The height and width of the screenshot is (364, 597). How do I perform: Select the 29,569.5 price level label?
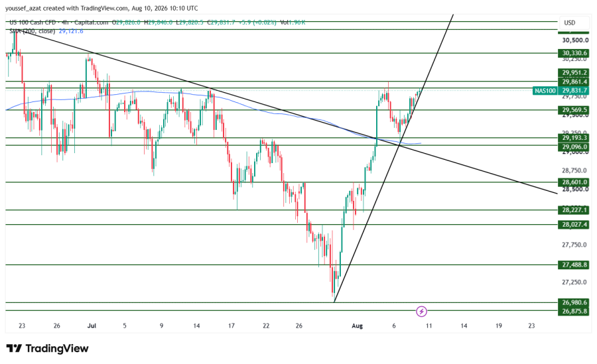pos(574,110)
